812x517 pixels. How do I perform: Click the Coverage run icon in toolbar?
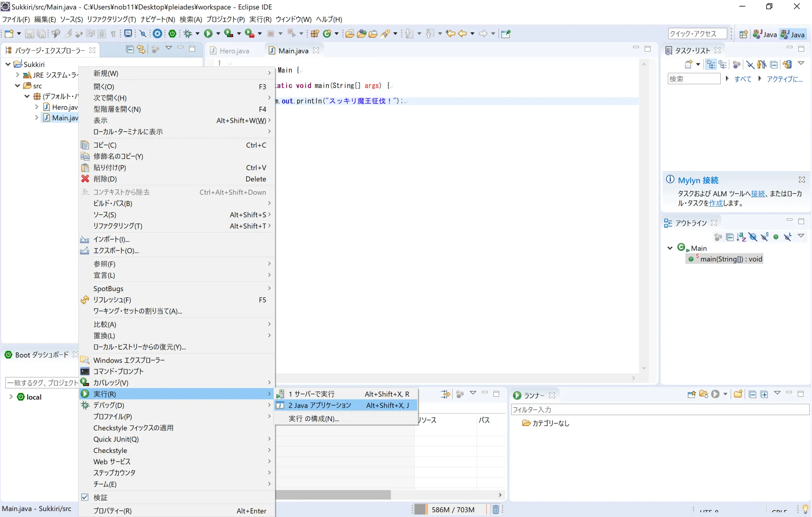pos(229,34)
